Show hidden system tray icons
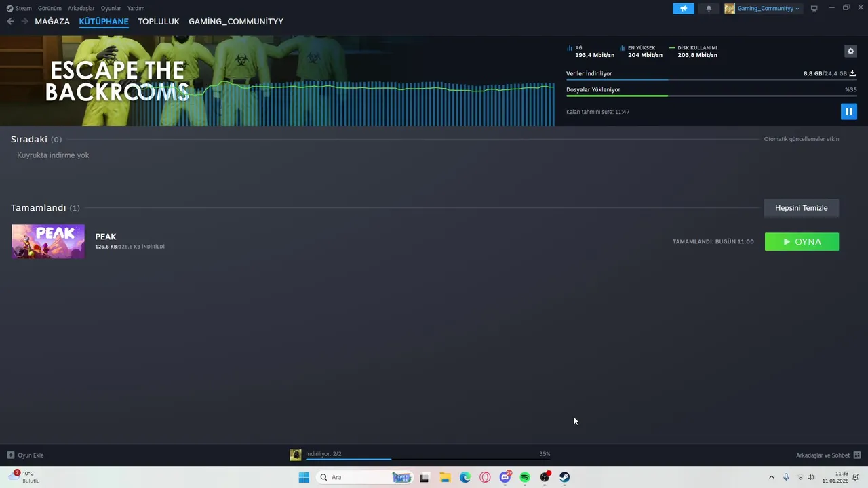Screen dimensions: 868x488 point(771,477)
